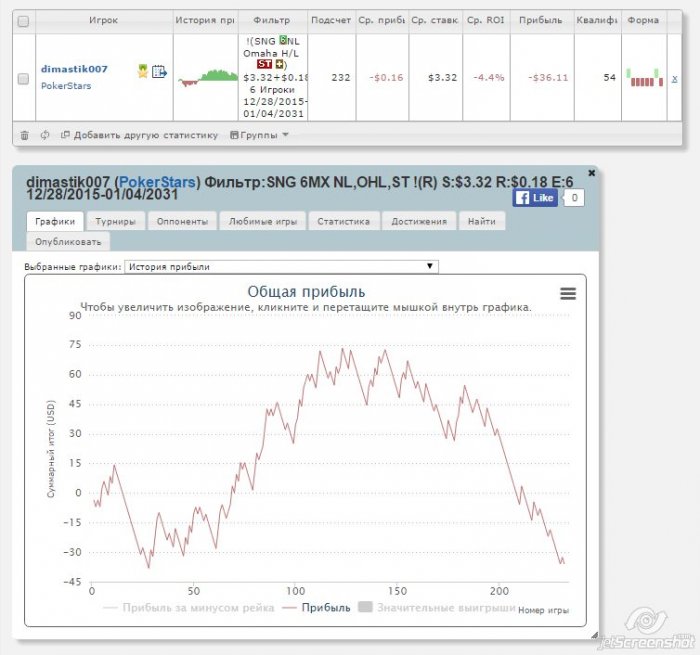Click the resize handle of the panel corner
The width and height of the screenshot is (700, 655).
tap(594, 635)
